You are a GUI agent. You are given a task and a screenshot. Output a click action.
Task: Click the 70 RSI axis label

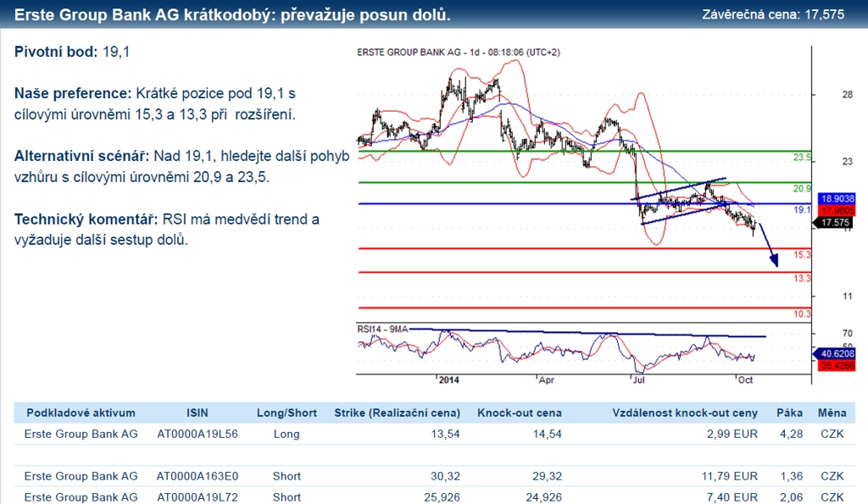pos(848,334)
